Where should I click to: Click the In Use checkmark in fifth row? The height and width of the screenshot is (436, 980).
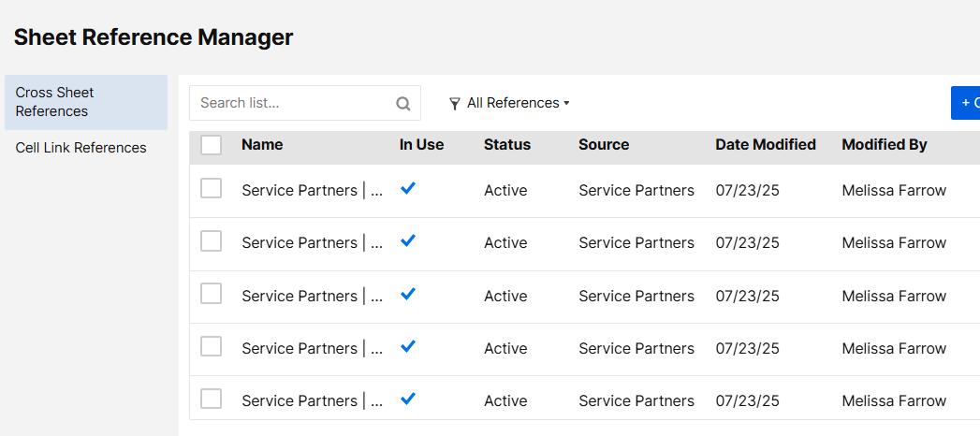click(408, 399)
